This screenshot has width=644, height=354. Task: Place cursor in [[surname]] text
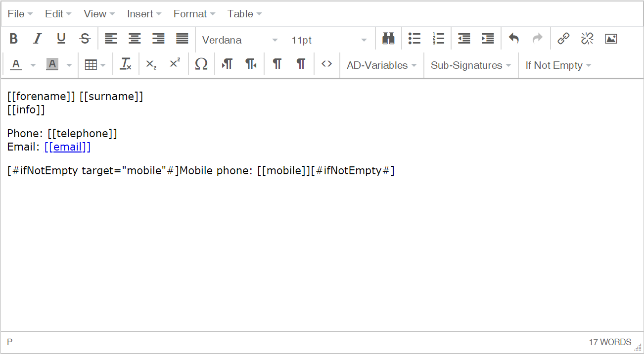(111, 97)
